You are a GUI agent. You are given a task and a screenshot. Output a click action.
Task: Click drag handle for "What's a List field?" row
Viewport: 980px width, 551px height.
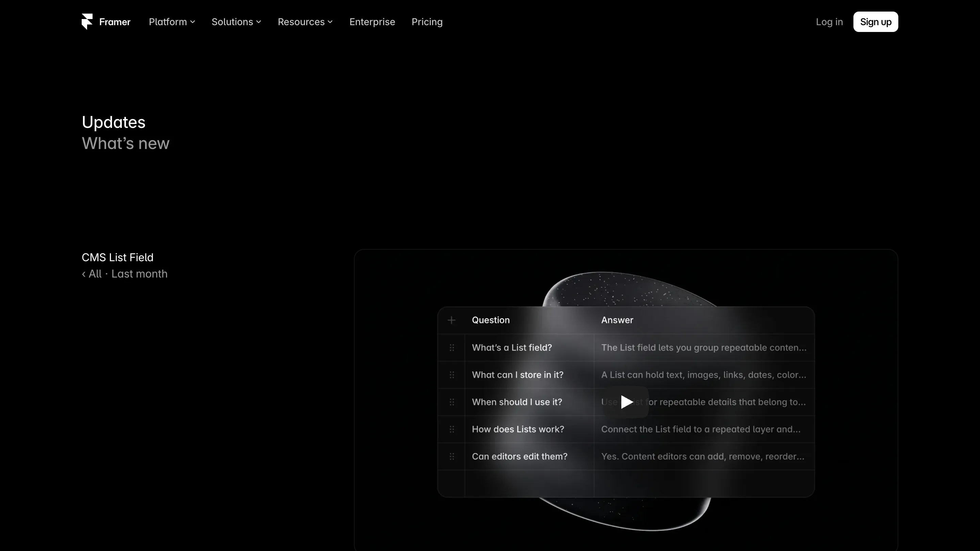pos(452,348)
